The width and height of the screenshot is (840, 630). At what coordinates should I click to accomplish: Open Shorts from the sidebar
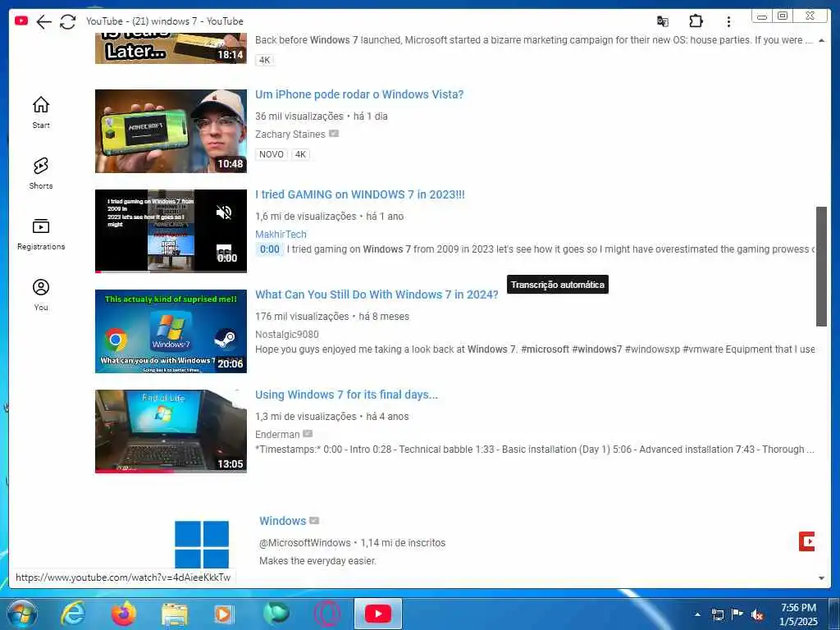(41, 174)
